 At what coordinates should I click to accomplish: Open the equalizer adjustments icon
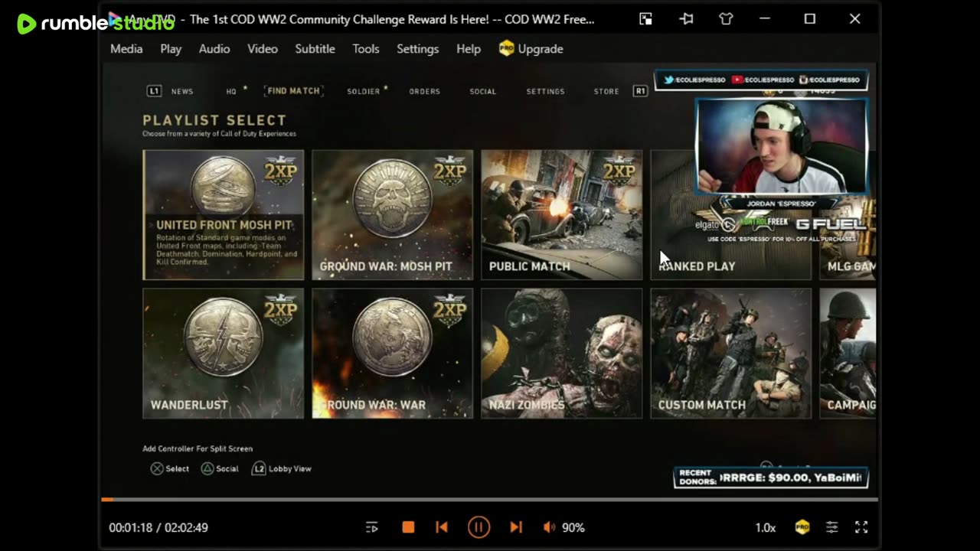pos(832,527)
